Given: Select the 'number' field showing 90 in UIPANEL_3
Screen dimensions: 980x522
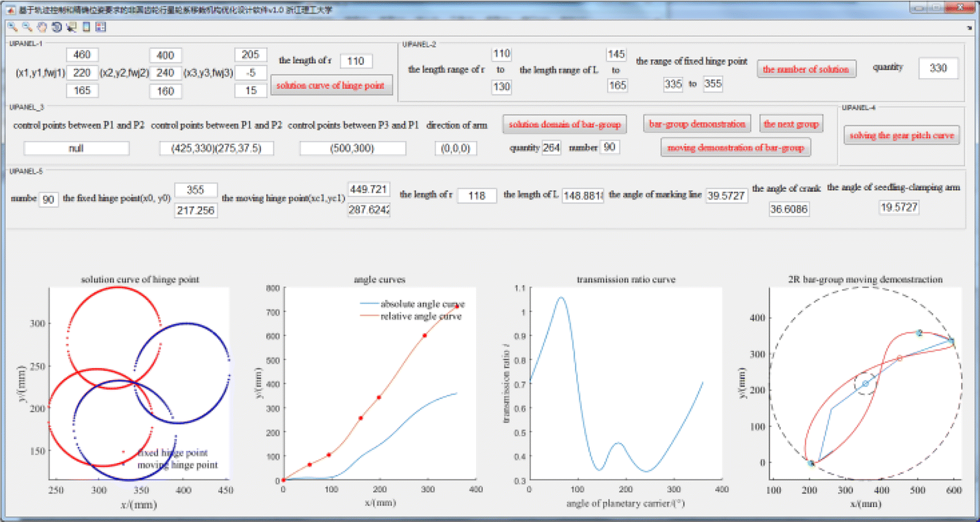Looking at the screenshot, I should (x=610, y=147).
